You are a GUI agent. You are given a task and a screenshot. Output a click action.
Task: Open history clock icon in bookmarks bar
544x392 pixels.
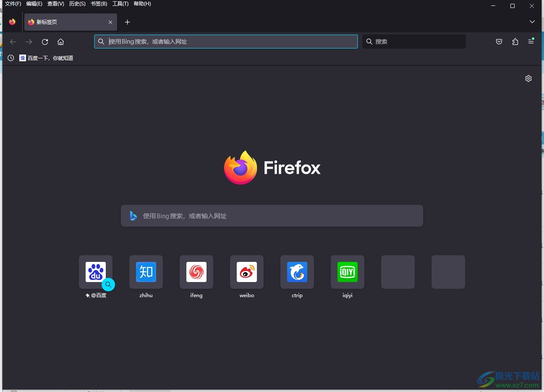[x=11, y=58]
